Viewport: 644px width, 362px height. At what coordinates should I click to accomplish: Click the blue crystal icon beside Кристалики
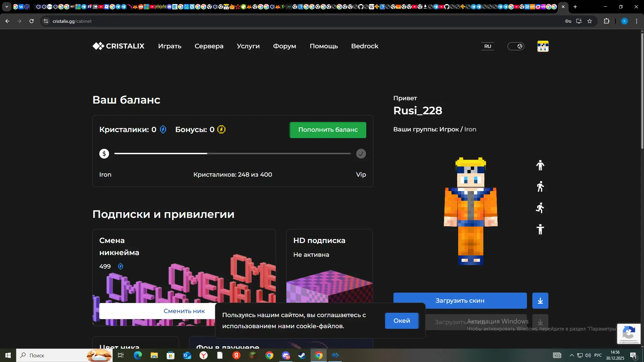click(163, 130)
